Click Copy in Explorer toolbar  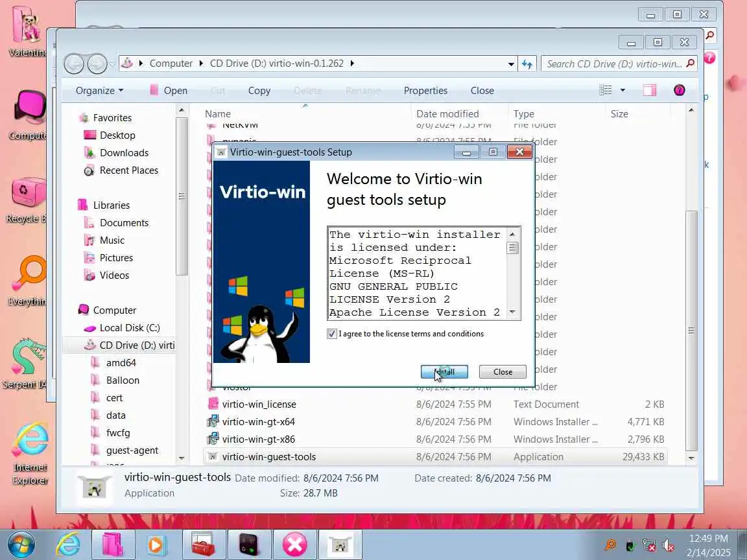click(x=259, y=91)
